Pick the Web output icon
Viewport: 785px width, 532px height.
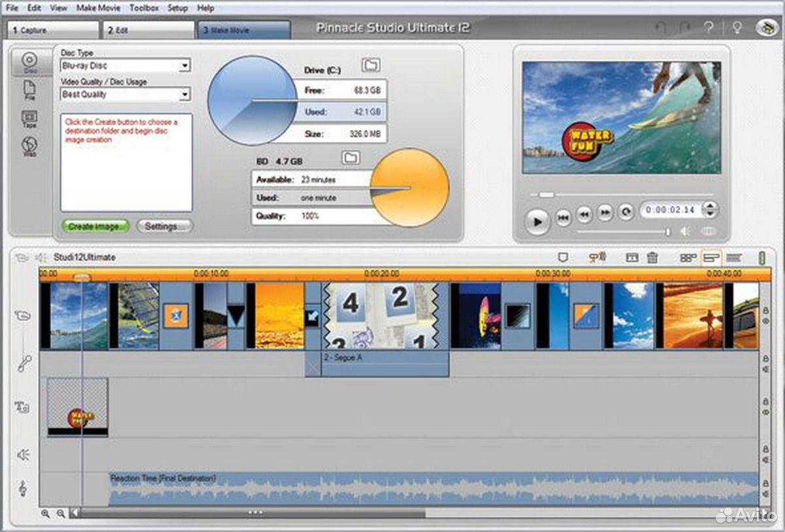coord(29,146)
